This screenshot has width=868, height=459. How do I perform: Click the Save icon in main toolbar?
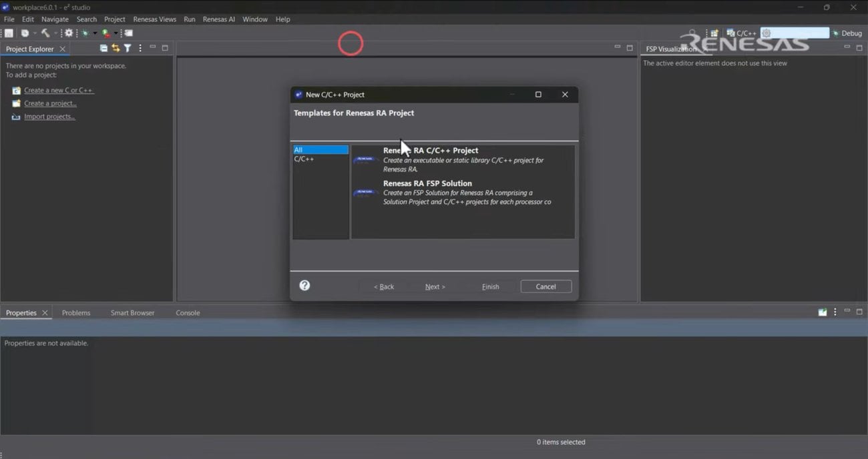pyautogui.click(x=9, y=33)
